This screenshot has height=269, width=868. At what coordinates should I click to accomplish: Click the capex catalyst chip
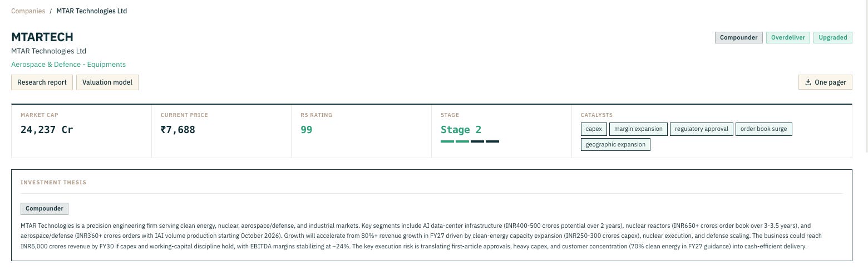pos(594,129)
